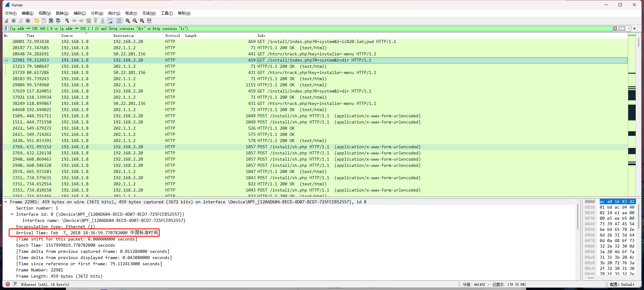Open the display filter history dropdown
This screenshot has width=644, height=290.
click(x=629, y=28)
